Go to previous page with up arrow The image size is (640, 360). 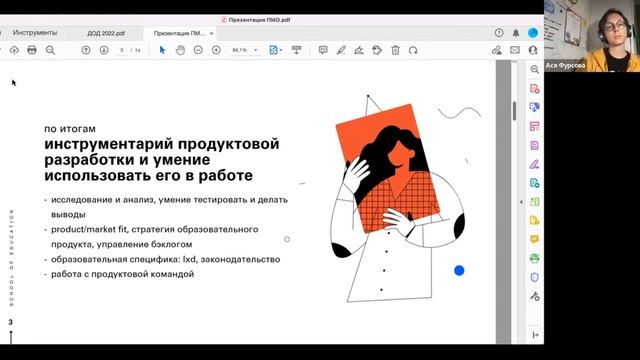pos(86,50)
